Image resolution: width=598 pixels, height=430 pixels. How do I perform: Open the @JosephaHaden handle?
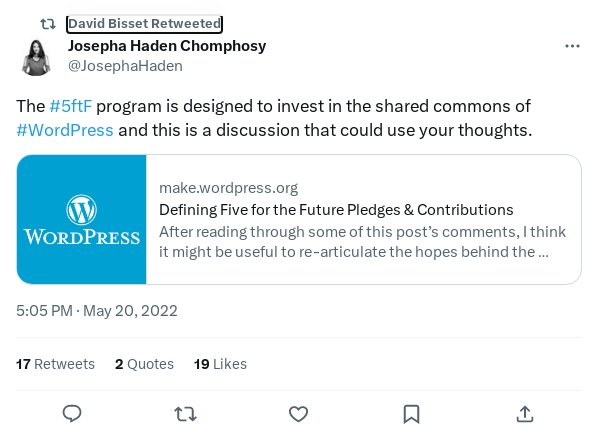(x=125, y=66)
